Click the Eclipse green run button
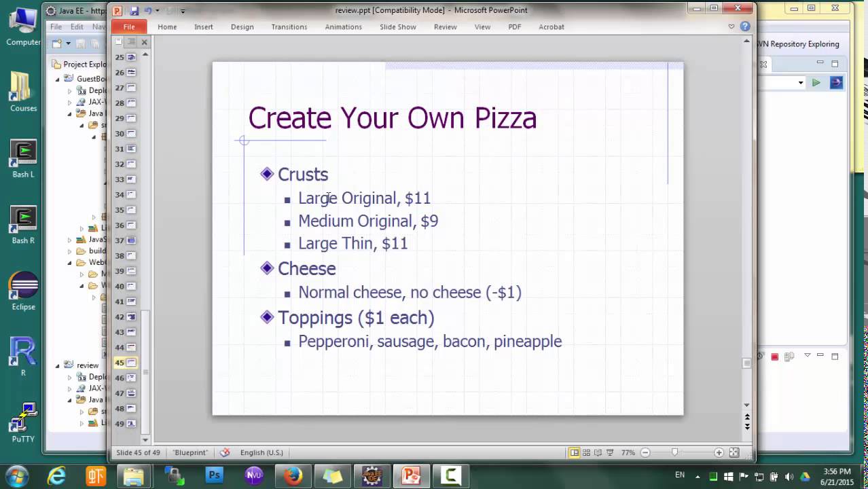The image size is (868, 489). (816, 82)
